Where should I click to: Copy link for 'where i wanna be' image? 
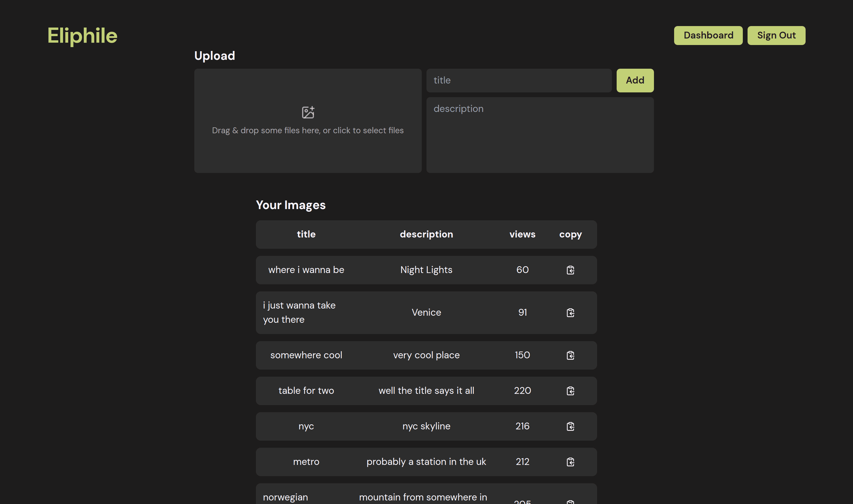570,270
